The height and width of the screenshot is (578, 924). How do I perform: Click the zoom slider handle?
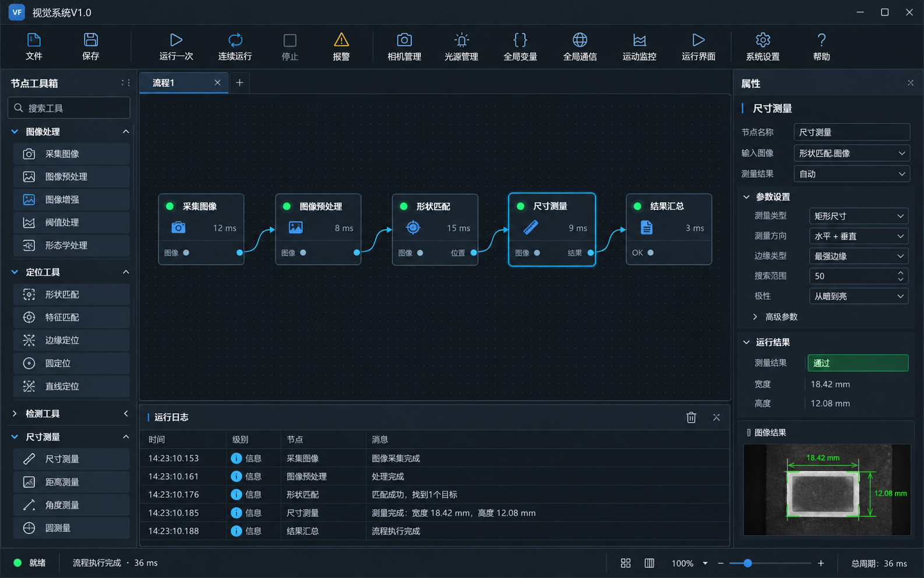coord(747,563)
